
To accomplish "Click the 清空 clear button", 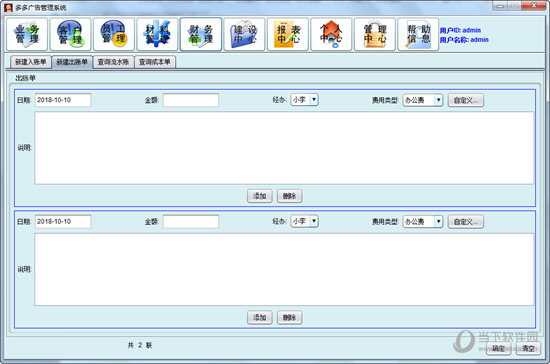I will pos(528,348).
